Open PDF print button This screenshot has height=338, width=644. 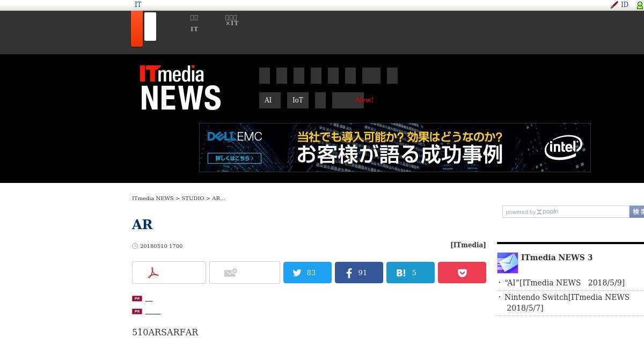tap(169, 273)
